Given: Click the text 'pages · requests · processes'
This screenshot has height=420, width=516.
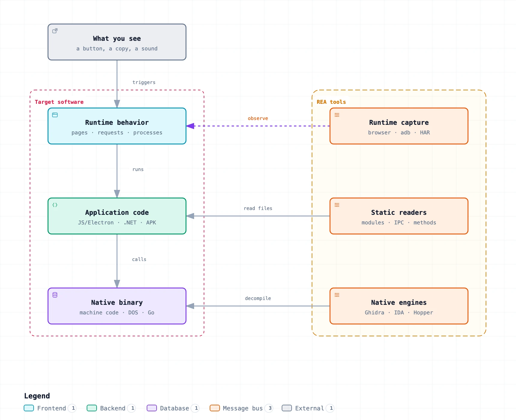Looking at the screenshot, I should click(x=117, y=133).
